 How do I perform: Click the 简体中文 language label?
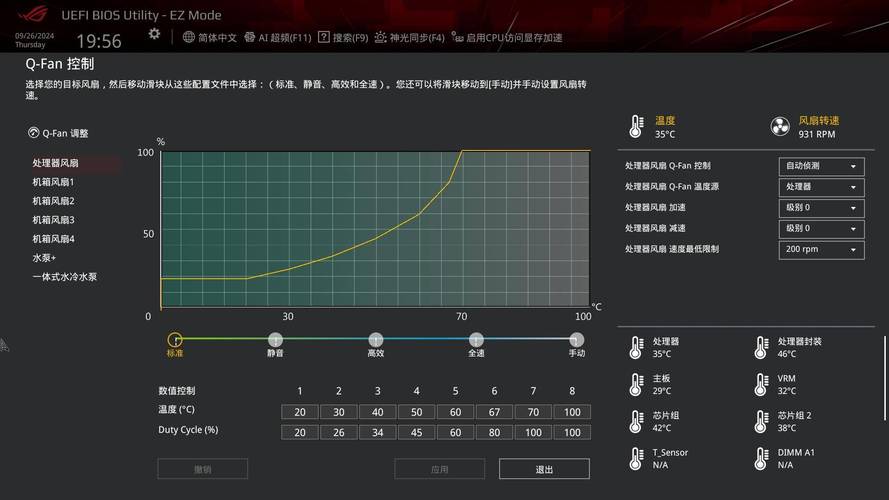pyautogui.click(x=217, y=37)
